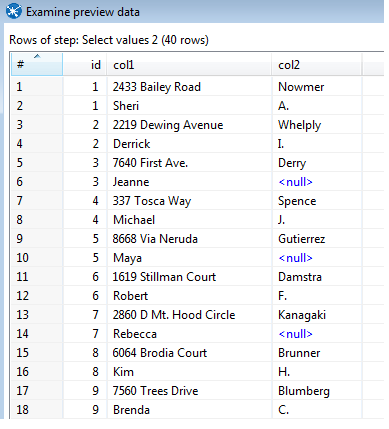Select cell 'A.' in row 2
Screen dimensions: 389x429
[x=317, y=106]
